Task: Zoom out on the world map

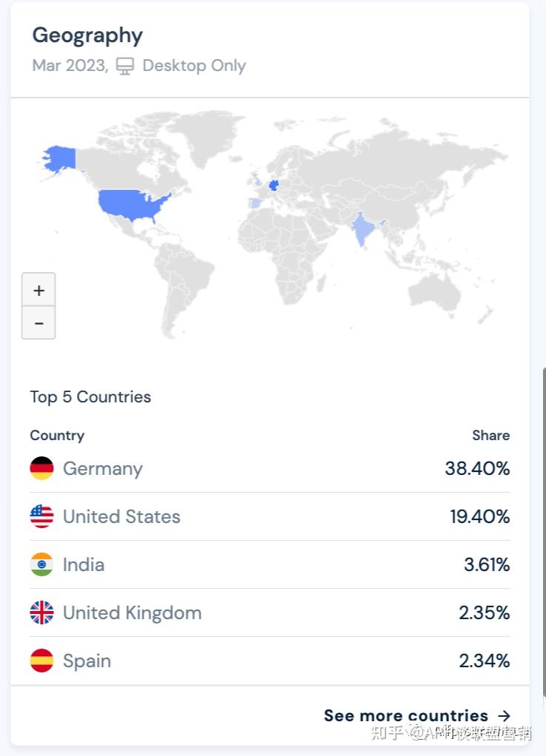Action: pyautogui.click(x=38, y=323)
